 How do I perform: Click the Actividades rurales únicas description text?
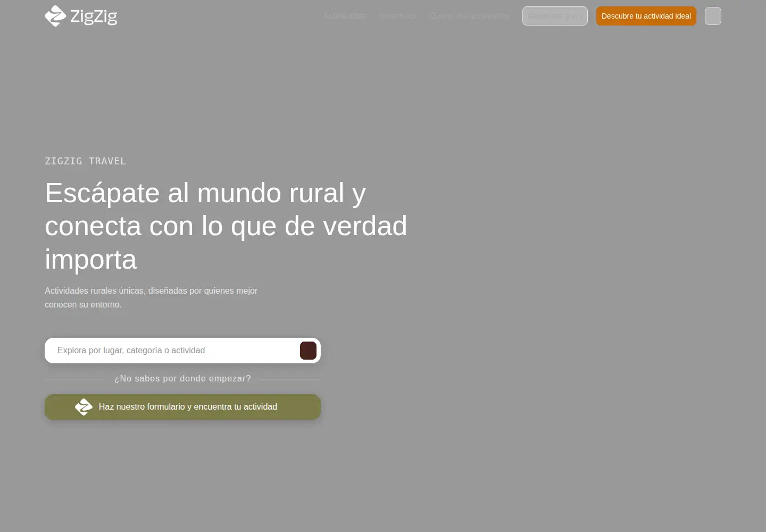coord(151,297)
